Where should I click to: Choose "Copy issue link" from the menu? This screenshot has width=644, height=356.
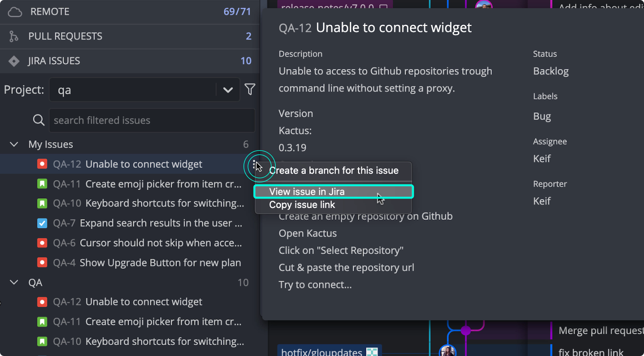pyautogui.click(x=302, y=205)
